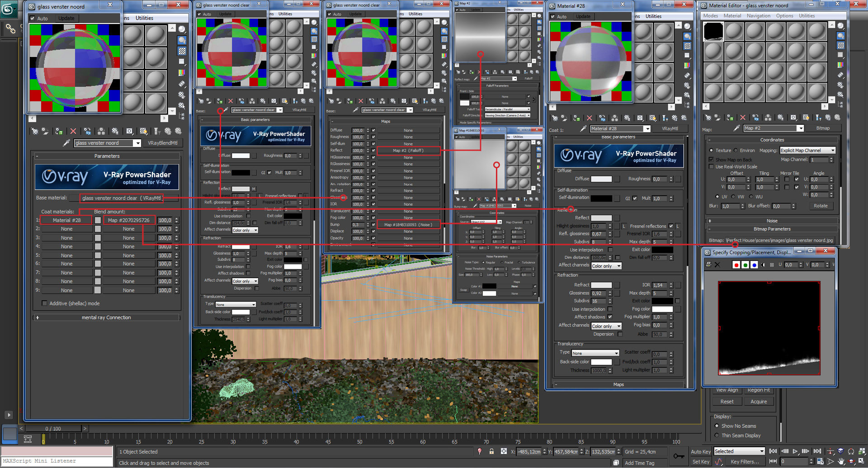
Task: Reset material with red X in leftmost editor
Action: [73, 131]
